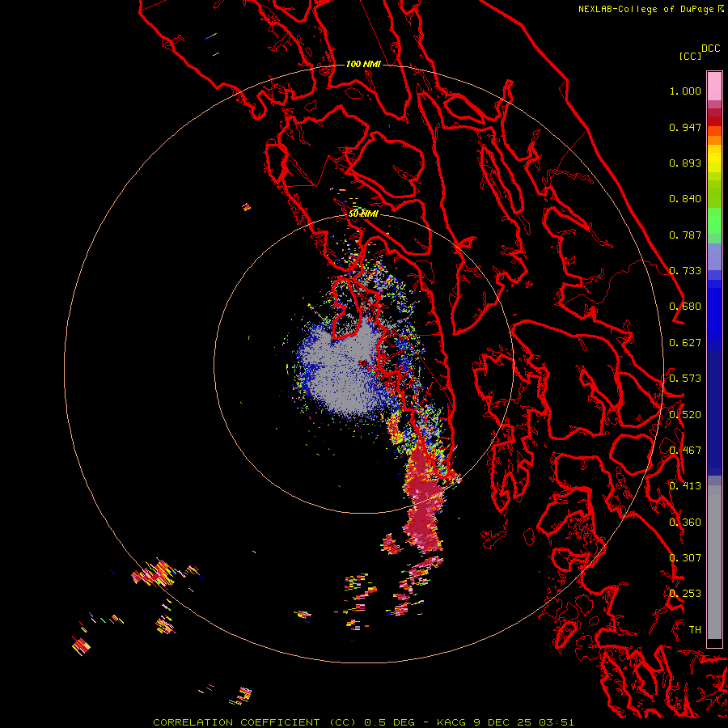Image resolution: width=728 pixels, height=728 pixels.
Task: Click the 100 NMI range ring label
Action: tap(363, 64)
